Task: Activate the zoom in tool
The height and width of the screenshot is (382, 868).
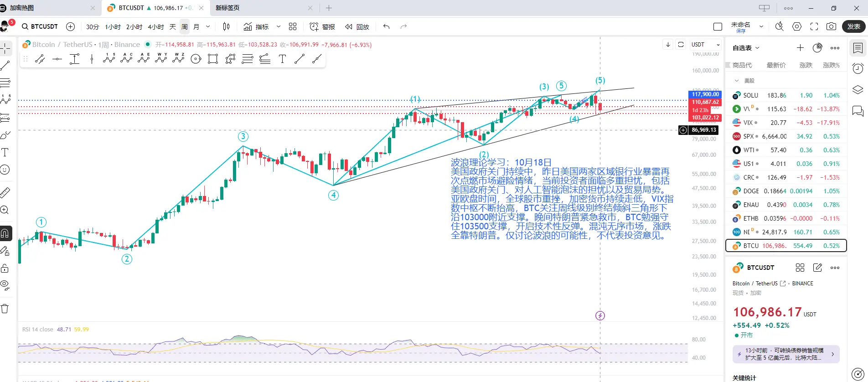Action: tap(5, 210)
